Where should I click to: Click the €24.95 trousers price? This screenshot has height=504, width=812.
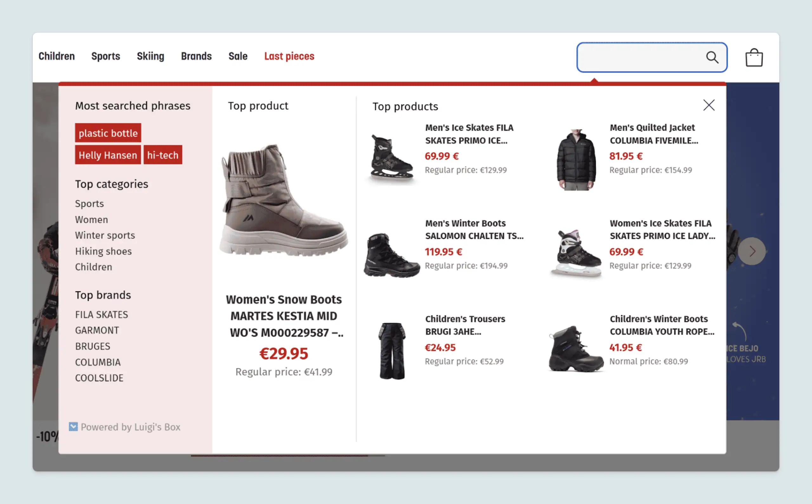[440, 348]
